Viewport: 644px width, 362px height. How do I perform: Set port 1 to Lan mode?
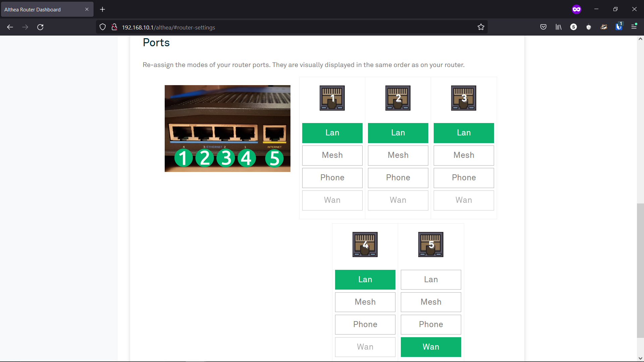tap(332, 133)
